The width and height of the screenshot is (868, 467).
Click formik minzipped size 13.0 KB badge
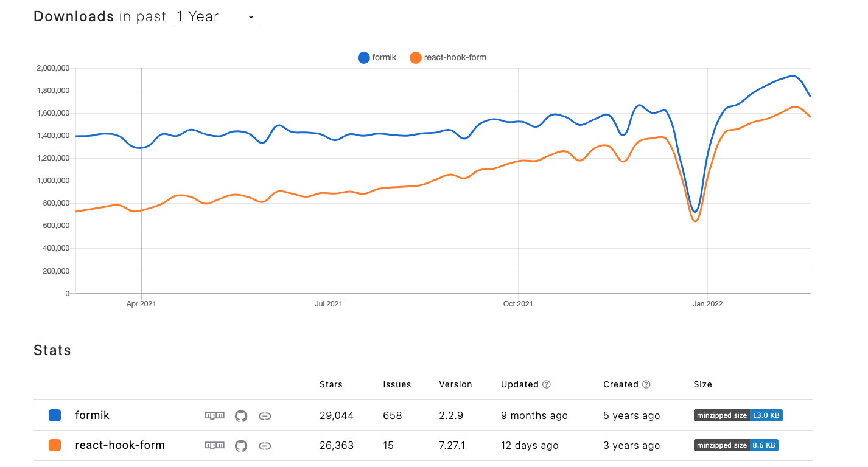tap(738, 415)
